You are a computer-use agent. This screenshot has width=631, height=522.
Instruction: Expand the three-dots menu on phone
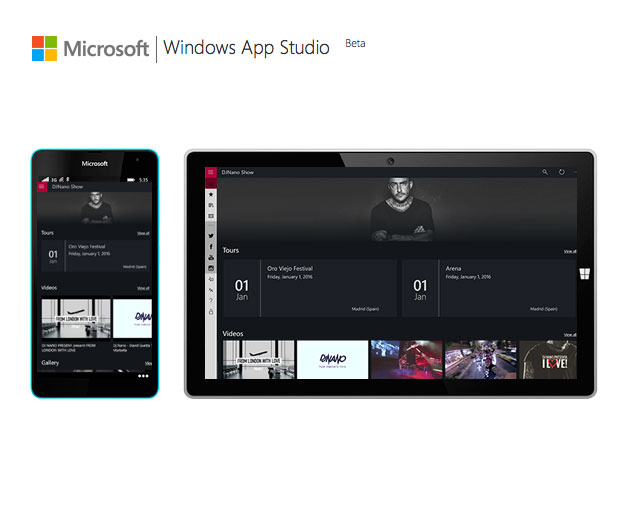tap(143, 376)
